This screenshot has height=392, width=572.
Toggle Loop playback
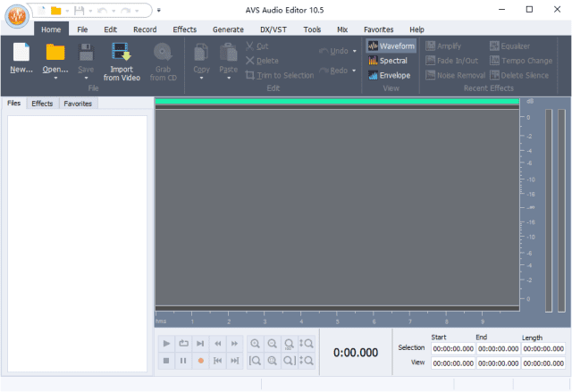tap(183, 344)
